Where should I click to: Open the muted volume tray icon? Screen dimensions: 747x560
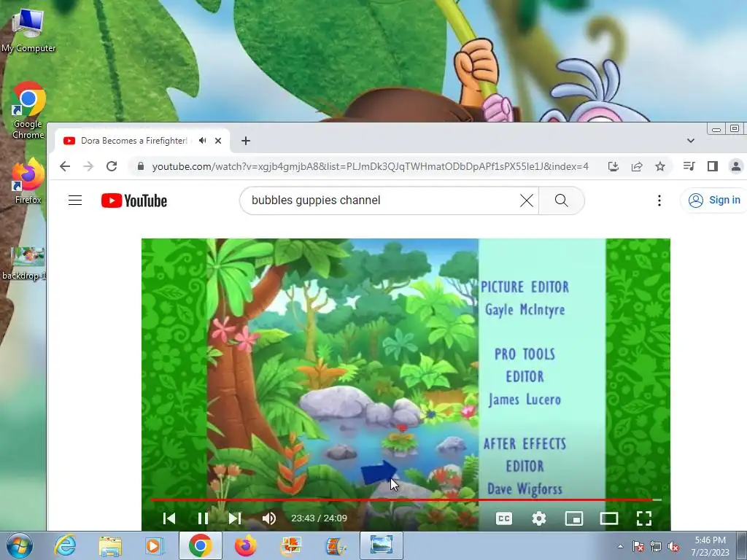tap(673, 546)
